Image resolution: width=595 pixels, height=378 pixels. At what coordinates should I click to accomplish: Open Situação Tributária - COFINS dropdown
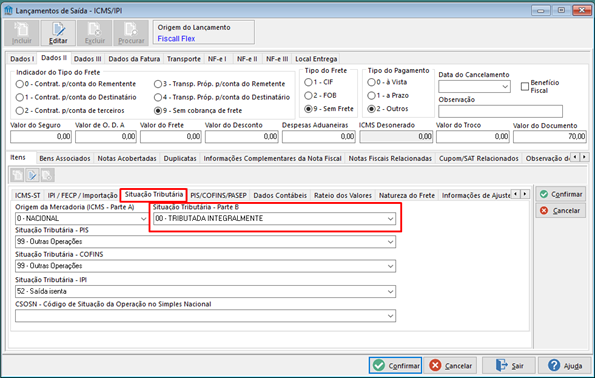coord(390,266)
